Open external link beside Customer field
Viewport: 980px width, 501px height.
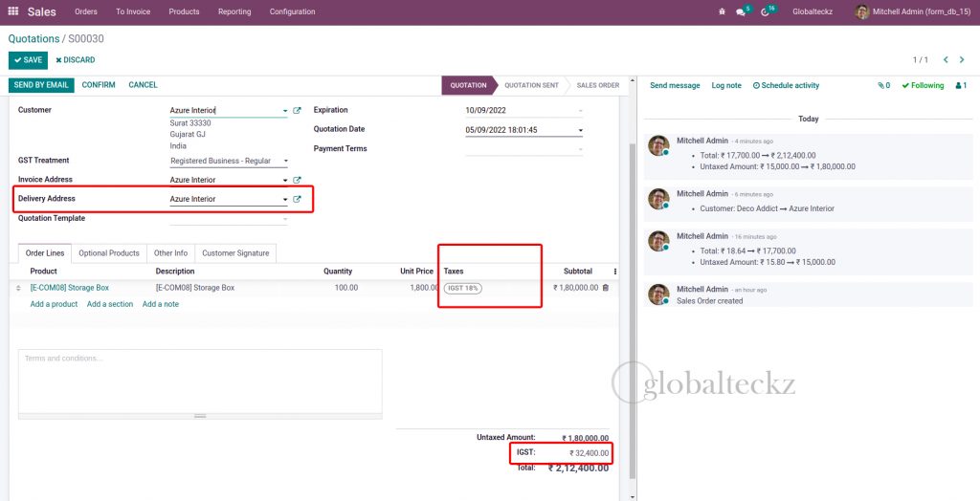(x=297, y=111)
